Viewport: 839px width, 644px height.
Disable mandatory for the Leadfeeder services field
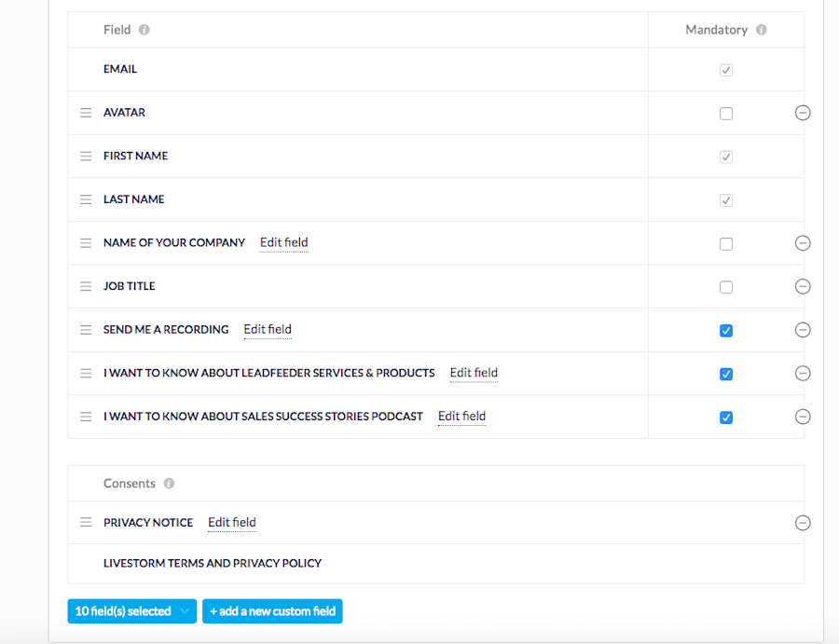coord(725,374)
